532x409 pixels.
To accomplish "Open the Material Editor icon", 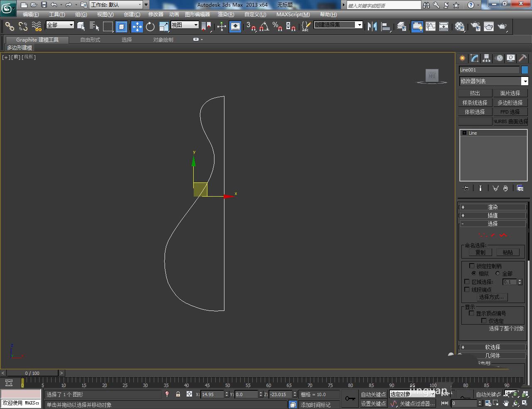I will [x=460, y=27].
